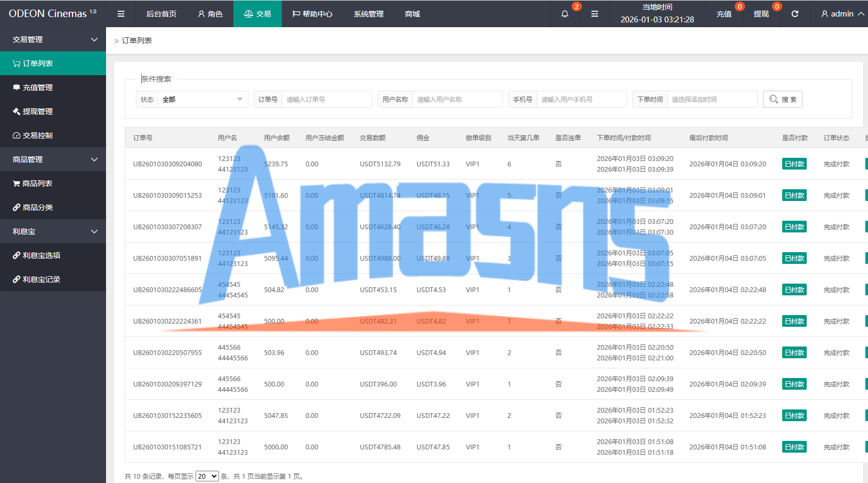
Task: Toggle the sidebar collapse hamburger icon
Action: 121,14
